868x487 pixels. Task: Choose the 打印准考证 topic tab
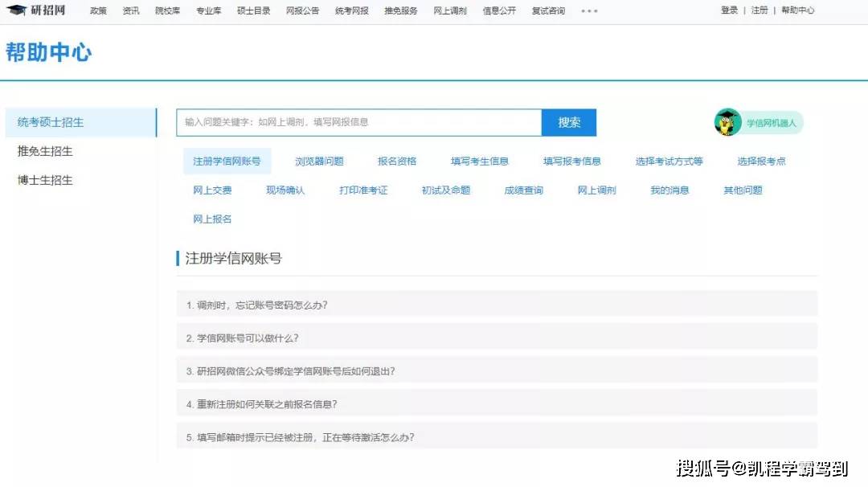coord(363,190)
